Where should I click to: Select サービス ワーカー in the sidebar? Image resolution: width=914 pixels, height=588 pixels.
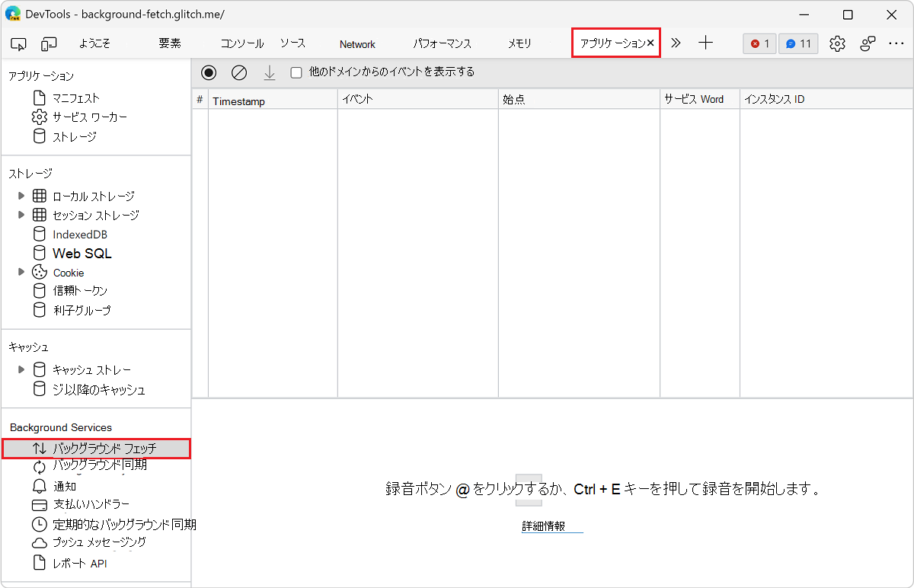click(89, 117)
